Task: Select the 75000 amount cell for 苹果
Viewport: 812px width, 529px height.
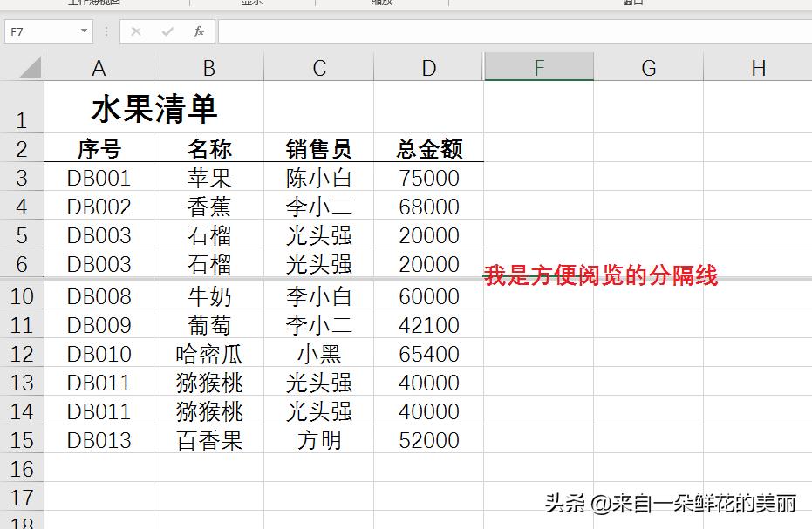Action: (x=427, y=177)
